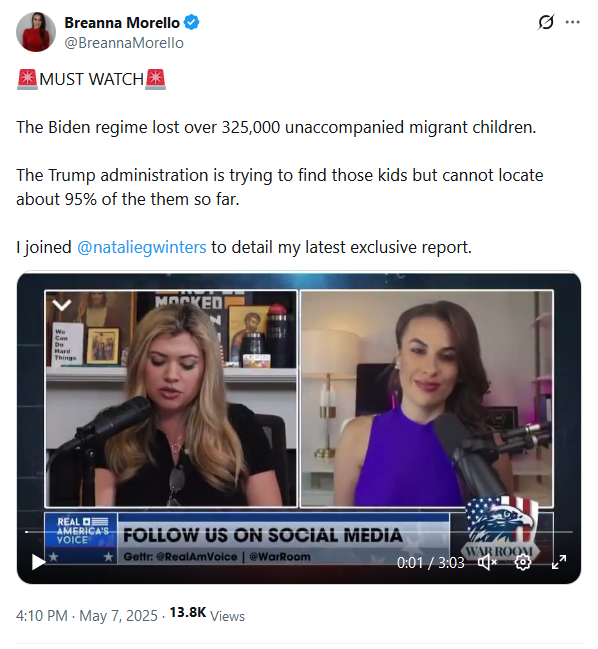Click the left video panel with blonde host

tap(171, 399)
